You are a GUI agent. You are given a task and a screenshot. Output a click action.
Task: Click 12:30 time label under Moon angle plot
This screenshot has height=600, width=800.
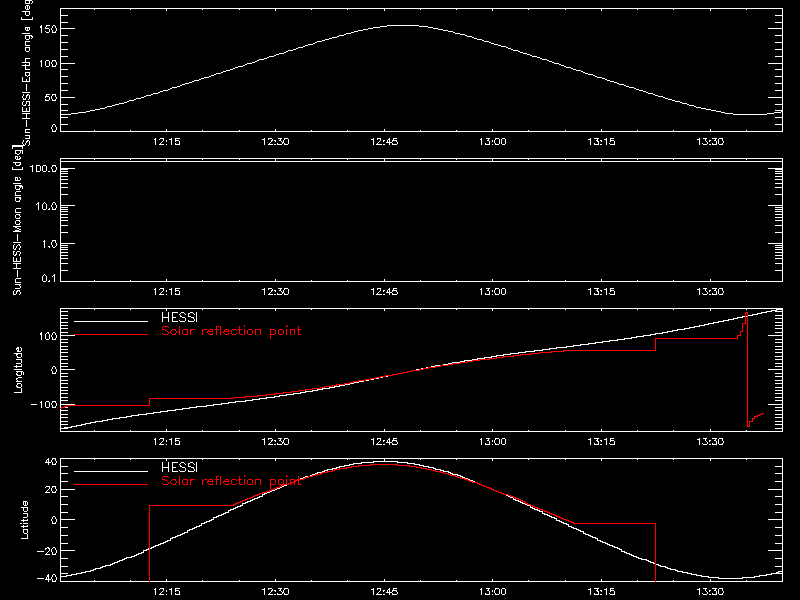point(276,292)
